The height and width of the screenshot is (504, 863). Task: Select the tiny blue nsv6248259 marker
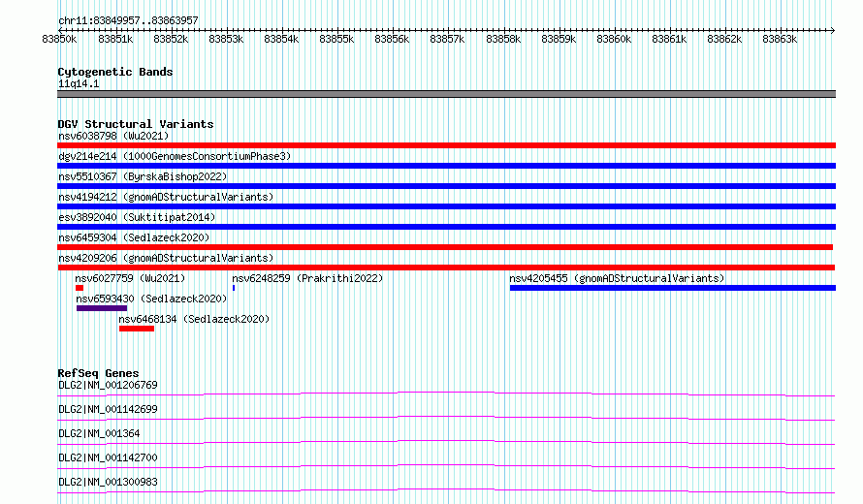point(234,288)
